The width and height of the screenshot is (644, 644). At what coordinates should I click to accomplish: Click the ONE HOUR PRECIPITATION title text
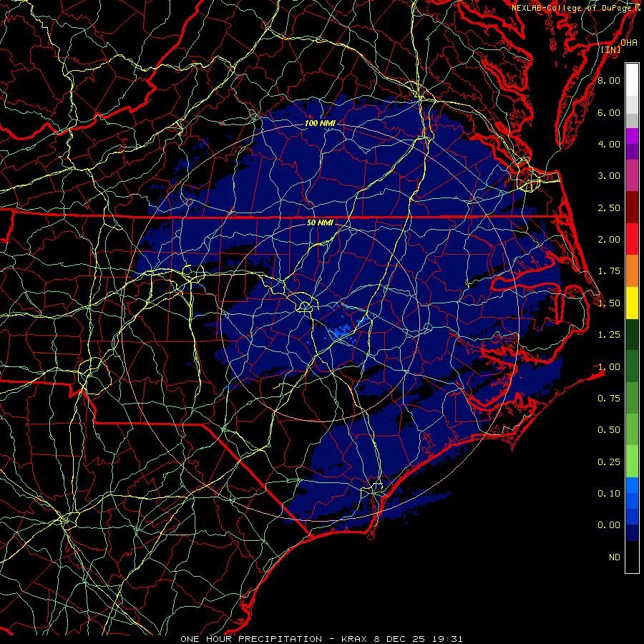pyautogui.click(x=251, y=639)
